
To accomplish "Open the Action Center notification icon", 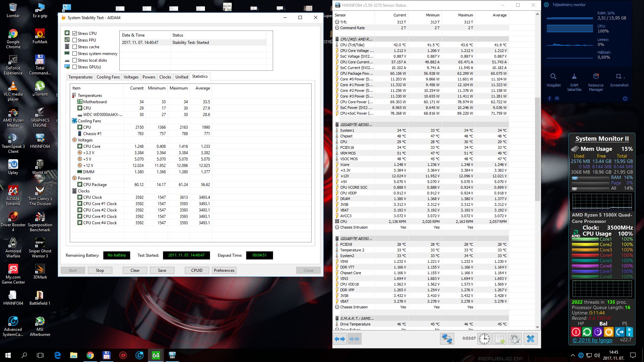I will pyautogui.click(x=633, y=355).
